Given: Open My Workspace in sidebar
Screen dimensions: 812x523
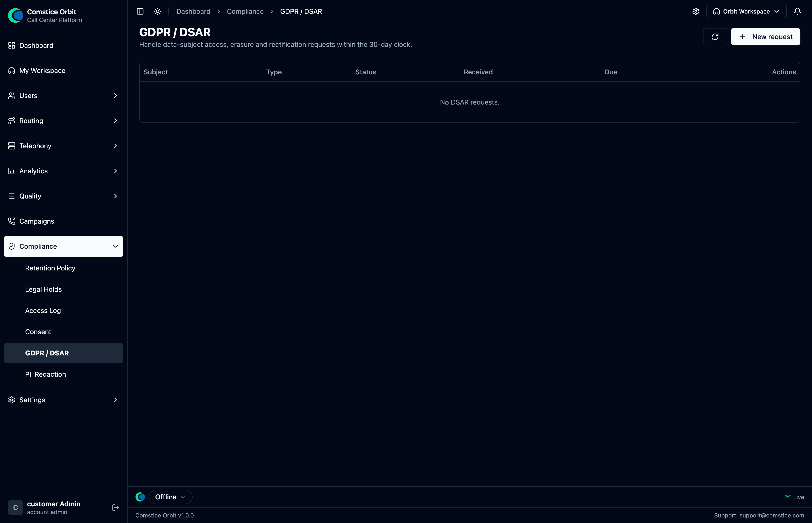Looking at the screenshot, I should click(x=63, y=71).
